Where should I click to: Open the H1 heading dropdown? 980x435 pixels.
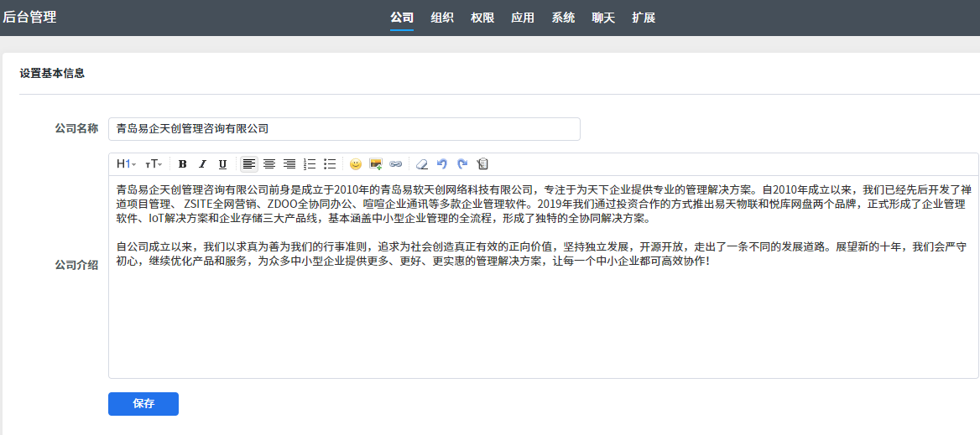tap(126, 164)
